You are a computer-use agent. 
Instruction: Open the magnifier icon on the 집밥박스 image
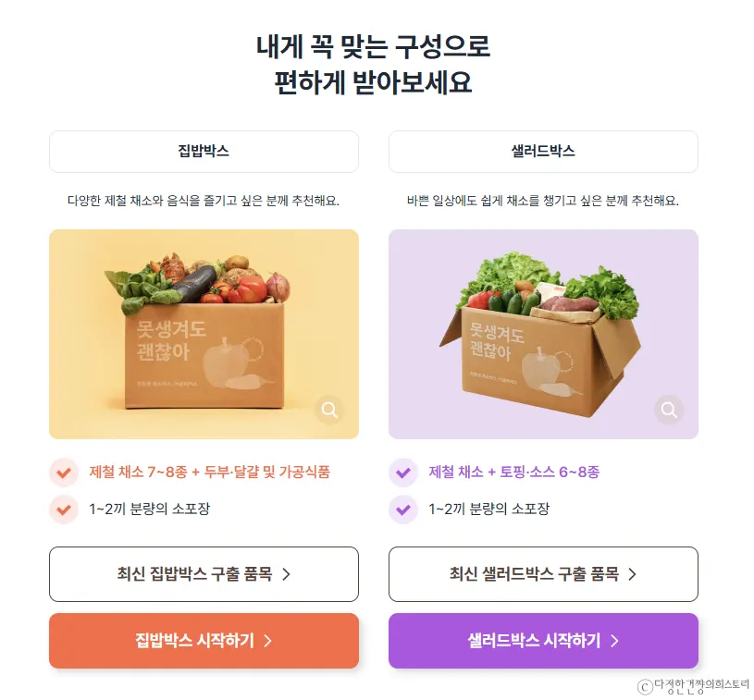click(330, 410)
